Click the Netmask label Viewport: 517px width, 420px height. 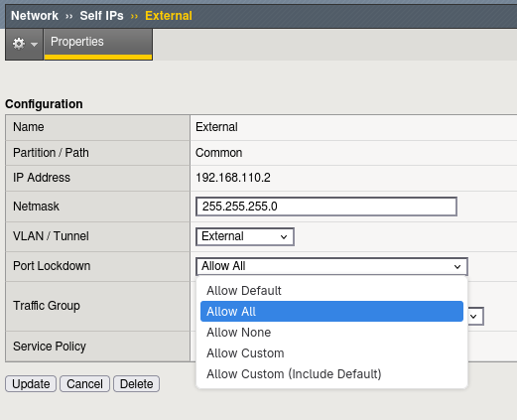[x=36, y=207]
